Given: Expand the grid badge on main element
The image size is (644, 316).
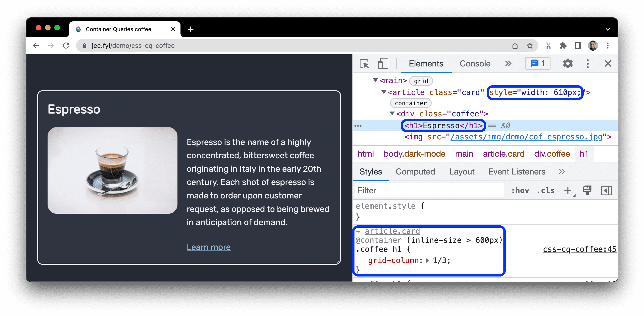Looking at the screenshot, I should click(x=421, y=81).
